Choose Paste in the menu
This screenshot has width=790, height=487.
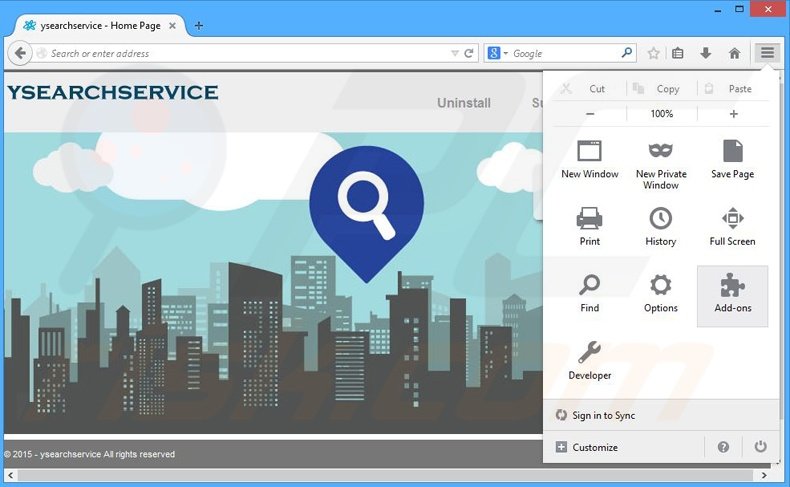pyautogui.click(x=734, y=89)
